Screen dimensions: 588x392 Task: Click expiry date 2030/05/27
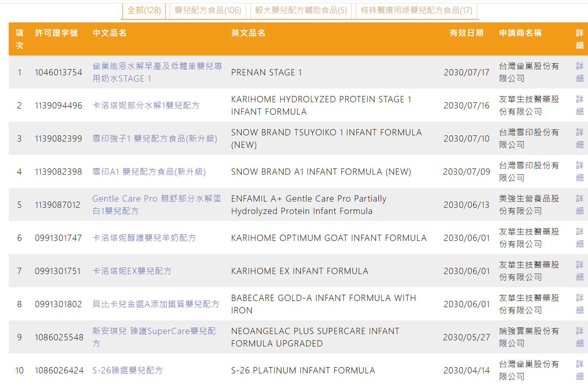pos(466,337)
